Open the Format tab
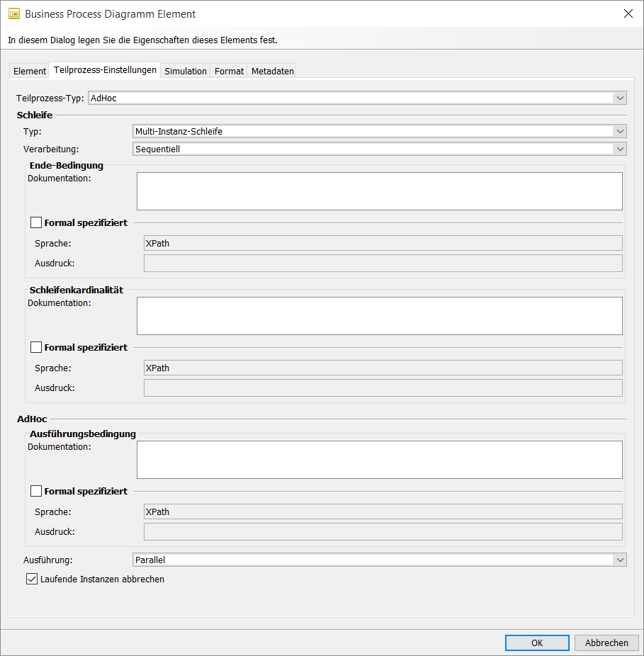 pyautogui.click(x=228, y=71)
